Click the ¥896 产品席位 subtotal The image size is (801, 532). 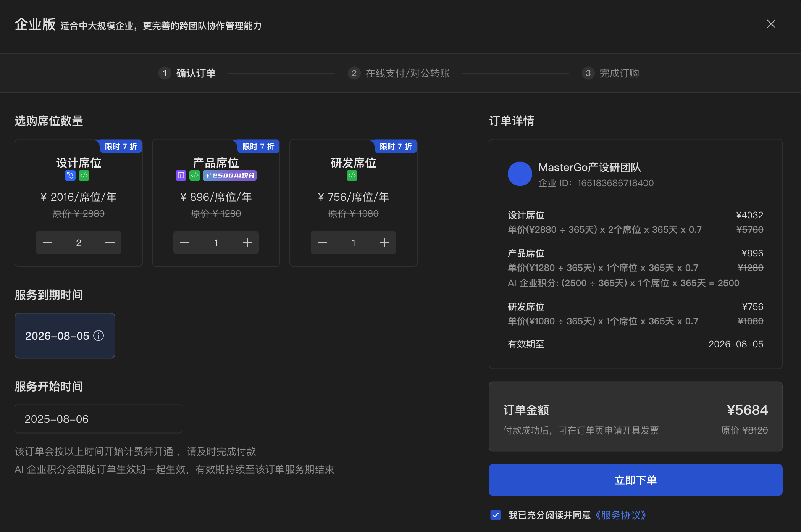coord(753,253)
